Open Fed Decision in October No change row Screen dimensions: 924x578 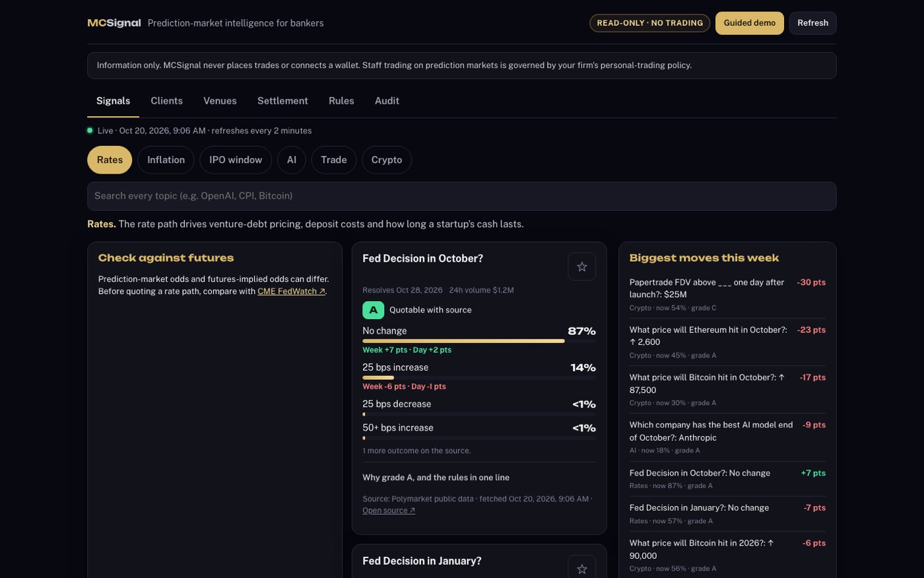(727, 479)
